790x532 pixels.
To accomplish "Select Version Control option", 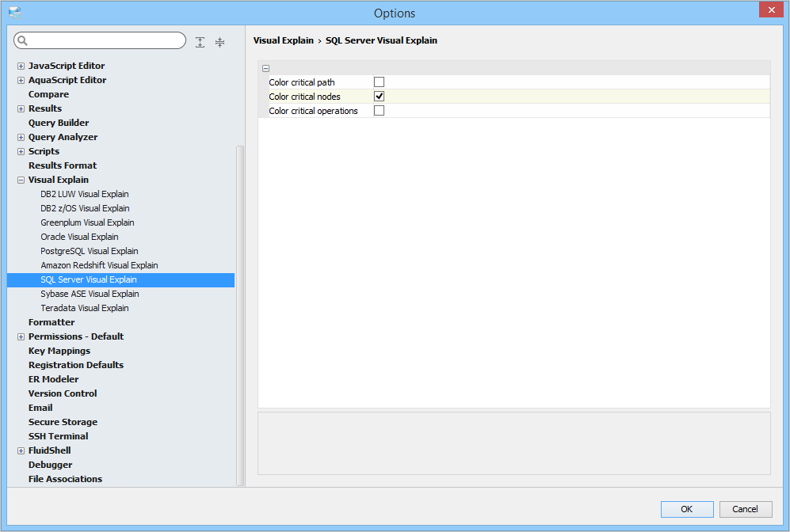I will pos(63,393).
